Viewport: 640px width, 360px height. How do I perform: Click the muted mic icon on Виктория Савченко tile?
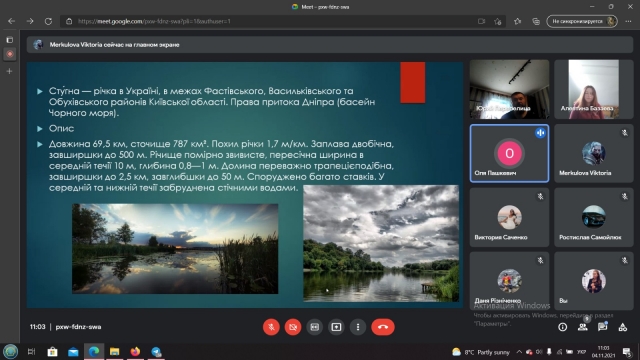[540, 196]
